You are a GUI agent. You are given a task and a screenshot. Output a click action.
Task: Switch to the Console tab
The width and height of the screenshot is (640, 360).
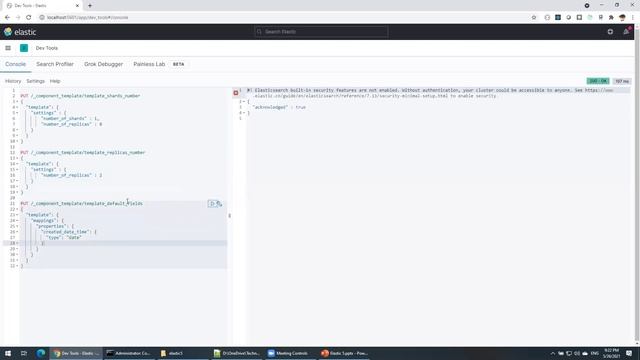click(x=16, y=64)
